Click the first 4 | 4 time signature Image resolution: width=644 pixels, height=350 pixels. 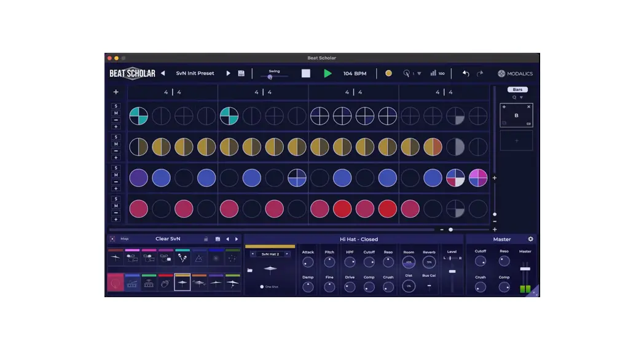tap(173, 92)
